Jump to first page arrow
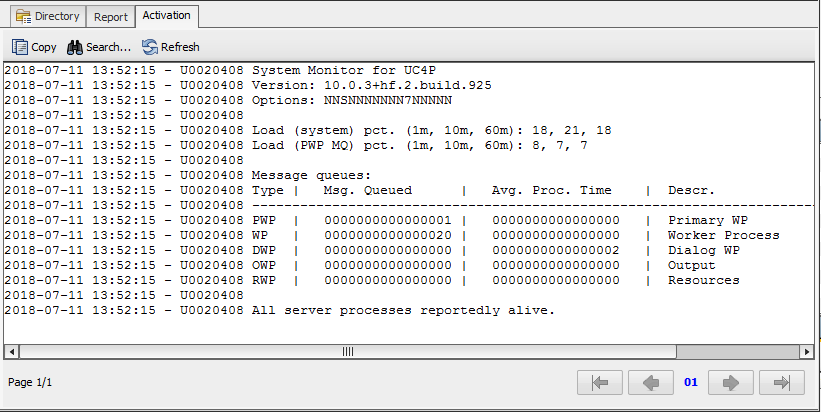This screenshot has width=821, height=412. point(600,383)
